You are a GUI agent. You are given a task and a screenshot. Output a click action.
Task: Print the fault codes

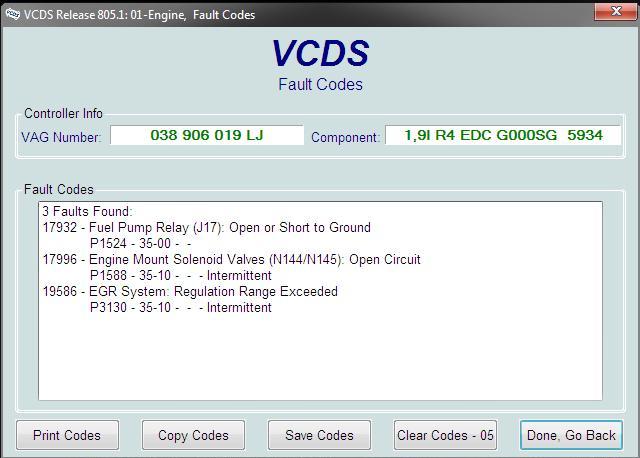coord(67,435)
